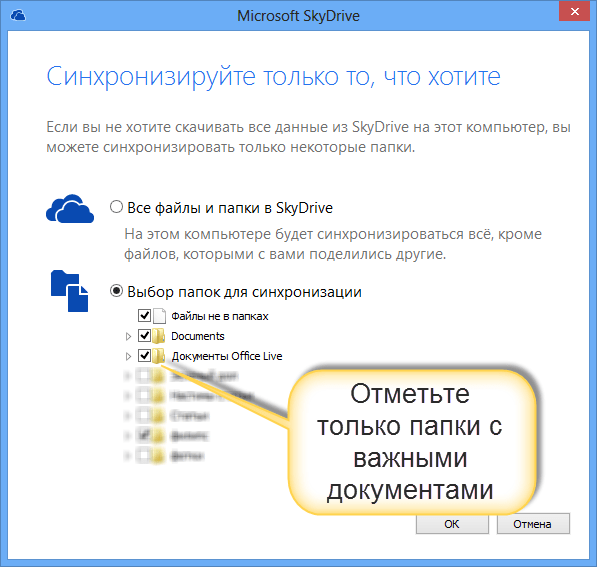The width and height of the screenshot is (597, 567).
Task: Click the yellow callout with folder-selection tip
Action: [411, 442]
